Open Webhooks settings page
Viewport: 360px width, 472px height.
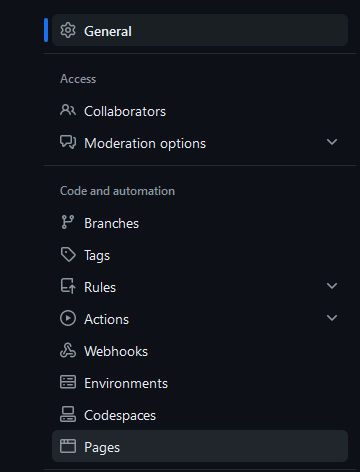[x=200, y=350]
